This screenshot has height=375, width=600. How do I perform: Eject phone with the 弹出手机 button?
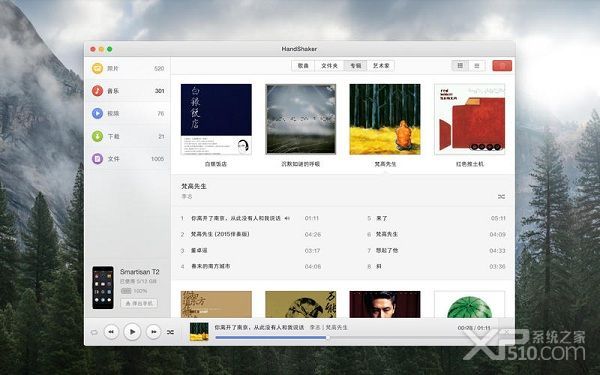point(139,303)
